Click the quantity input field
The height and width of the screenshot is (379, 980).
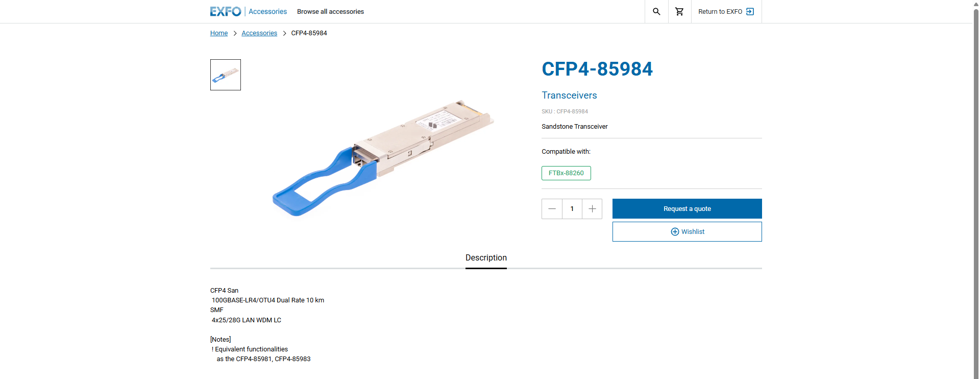tap(572, 209)
